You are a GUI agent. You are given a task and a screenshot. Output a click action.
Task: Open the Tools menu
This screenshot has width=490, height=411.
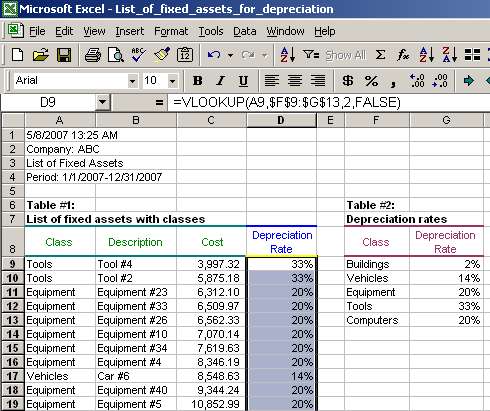point(211,31)
